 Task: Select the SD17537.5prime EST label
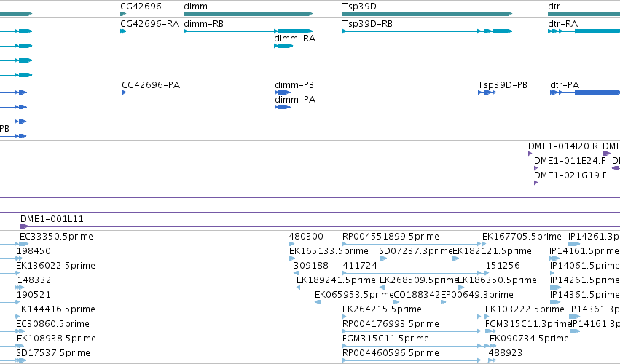[53, 353]
